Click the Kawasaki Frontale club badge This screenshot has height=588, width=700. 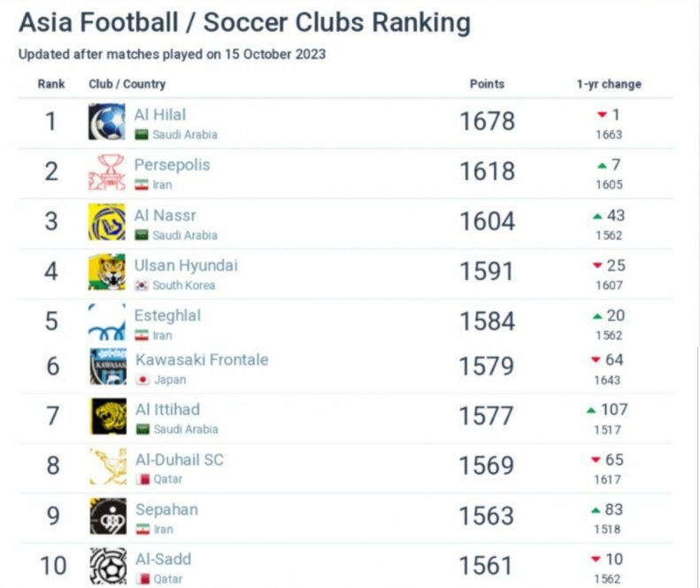point(106,367)
